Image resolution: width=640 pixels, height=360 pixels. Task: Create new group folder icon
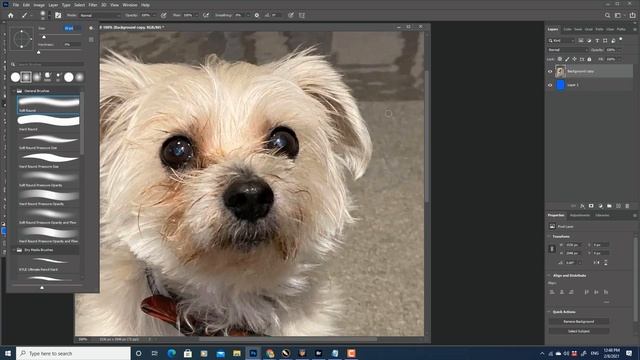(609, 206)
